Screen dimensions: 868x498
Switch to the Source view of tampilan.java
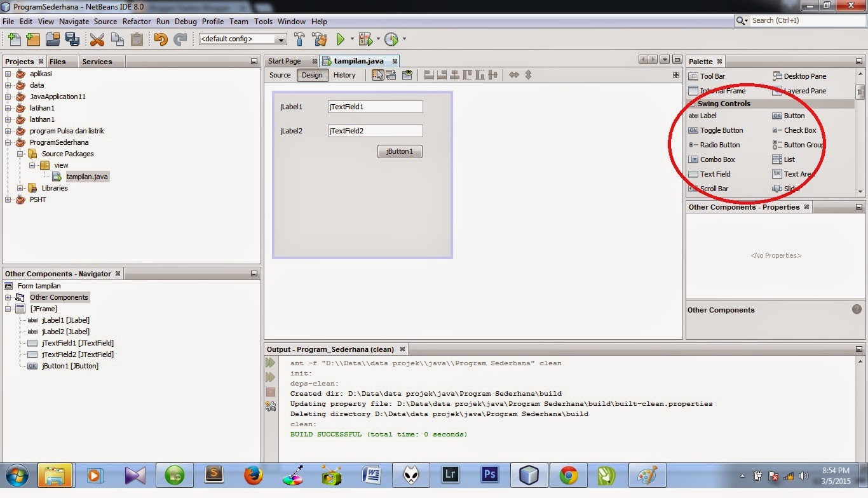280,75
